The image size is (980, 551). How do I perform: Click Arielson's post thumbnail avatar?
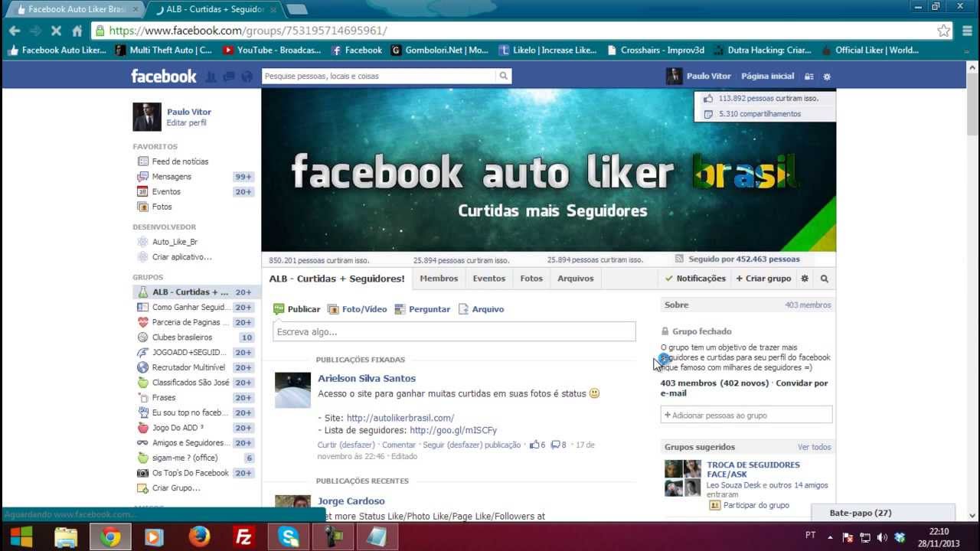tap(292, 390)
